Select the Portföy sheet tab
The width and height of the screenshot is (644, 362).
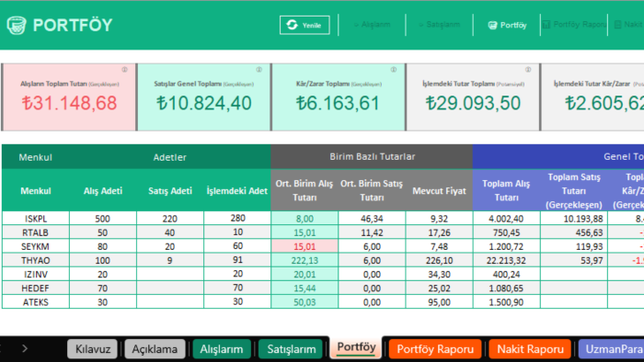(x=356, y=347)
